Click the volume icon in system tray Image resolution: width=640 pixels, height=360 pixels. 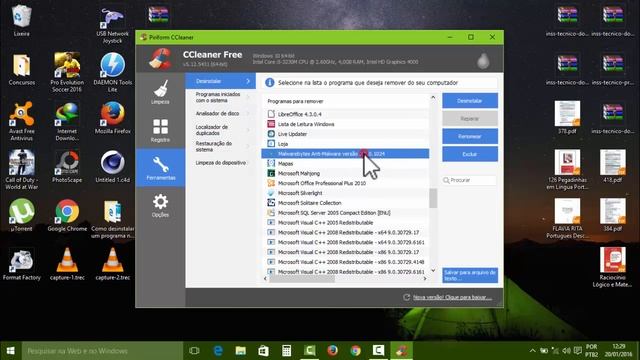pyautogui.click(x=567, y=351)
